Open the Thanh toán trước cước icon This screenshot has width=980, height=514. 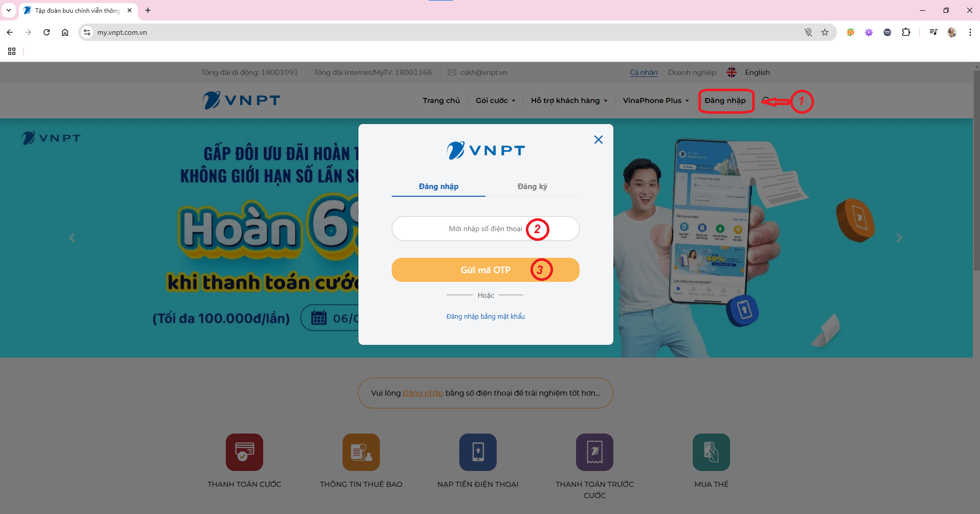(594, 452)
